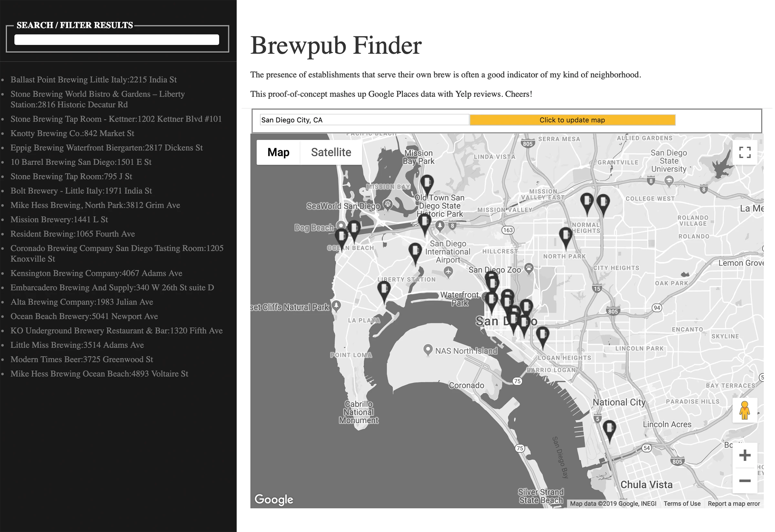The height and width of the screenshot is (532, 775).
Task: Click the fullscreen expand icon
Action: click(745, 152)
